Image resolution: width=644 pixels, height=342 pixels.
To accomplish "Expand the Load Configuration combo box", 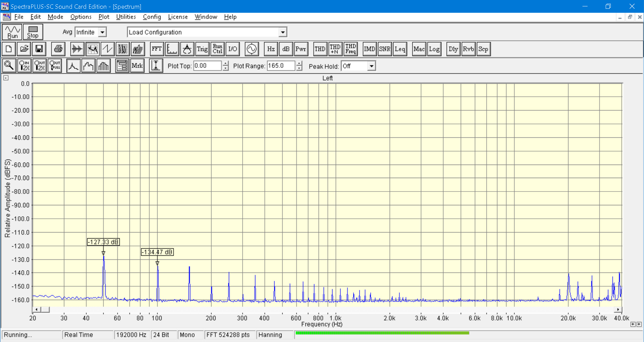I will pos(283,32).
